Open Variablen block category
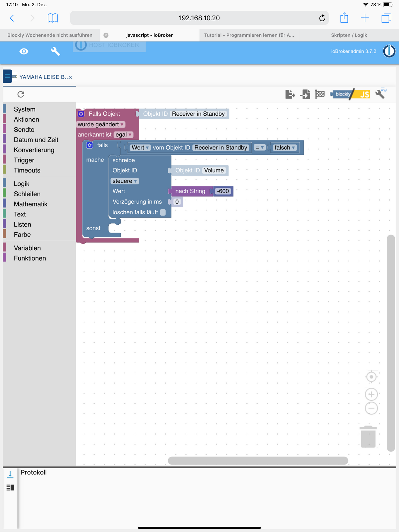The image size is (399, 532). (x=27, y=248)
